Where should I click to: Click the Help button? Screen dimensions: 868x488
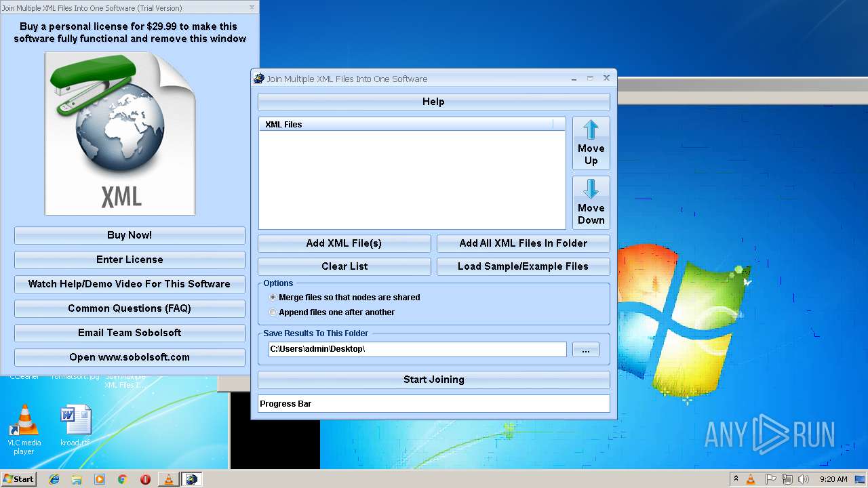433,102
